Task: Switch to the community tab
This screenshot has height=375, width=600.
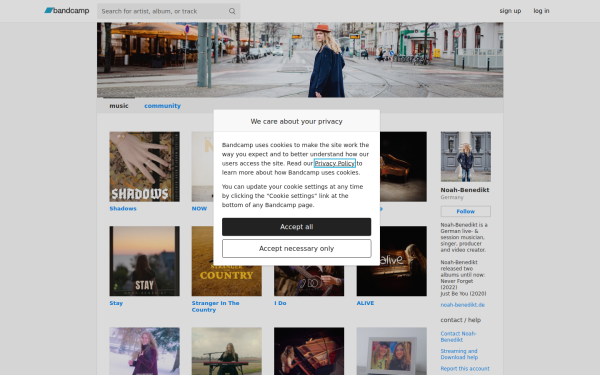Action: point(162,106)
